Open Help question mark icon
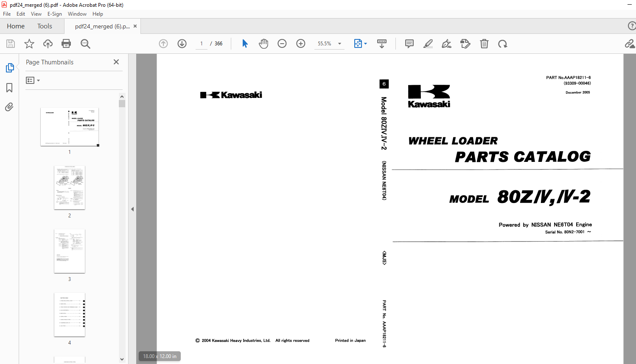Image resolution: width=636 pixels, height=364 pixels. [632, 26]
